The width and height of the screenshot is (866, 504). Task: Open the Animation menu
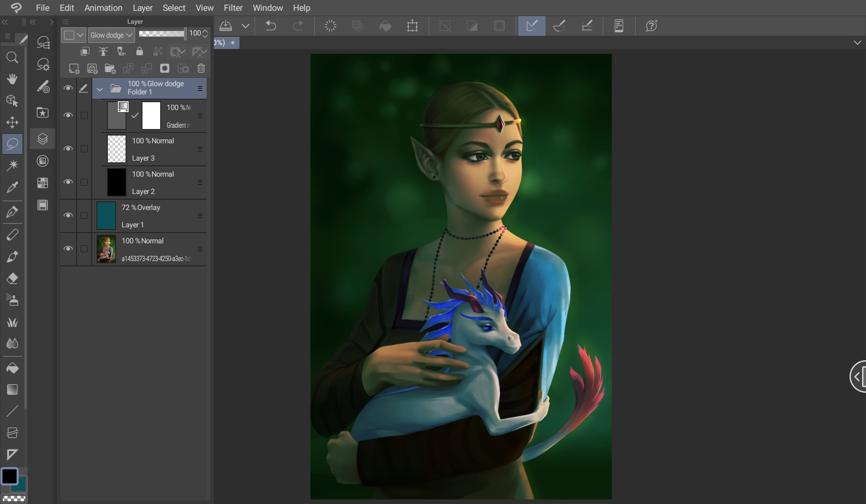pyautogui.click(x=103, y=8)
